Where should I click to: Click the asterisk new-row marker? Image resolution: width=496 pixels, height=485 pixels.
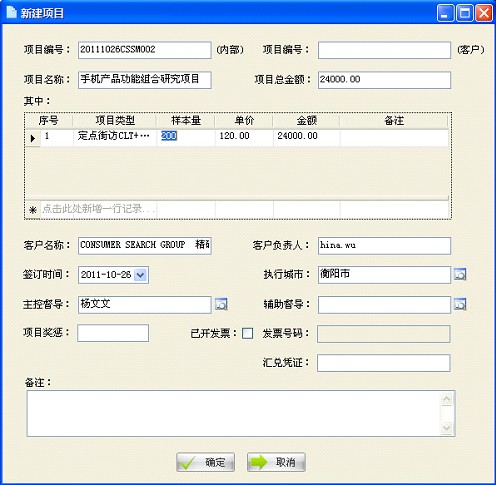point(33,210)
